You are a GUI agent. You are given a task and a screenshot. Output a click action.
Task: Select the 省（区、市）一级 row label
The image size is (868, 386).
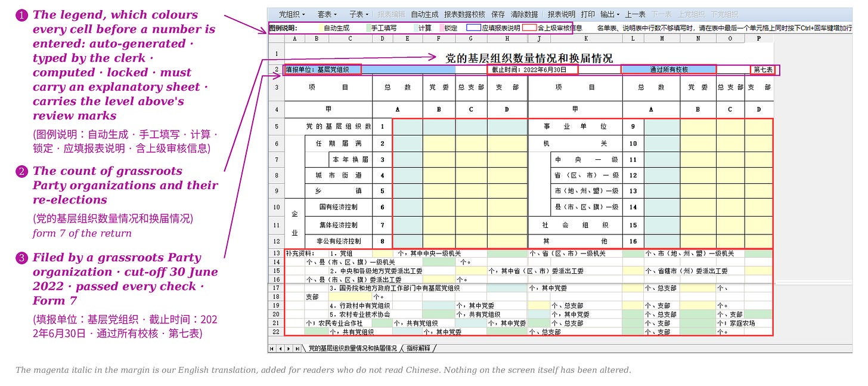(x=587, y=175)
